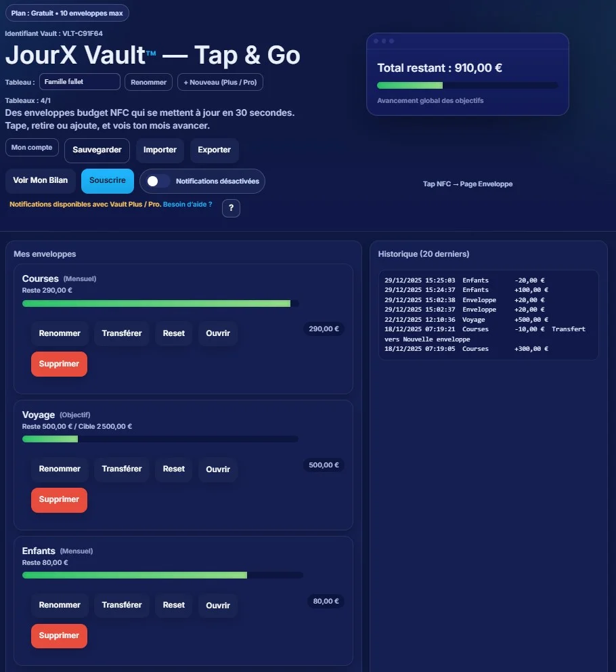Select history entry Courses +300,00 €
The image size is (616, 672).
coord(466,349)
